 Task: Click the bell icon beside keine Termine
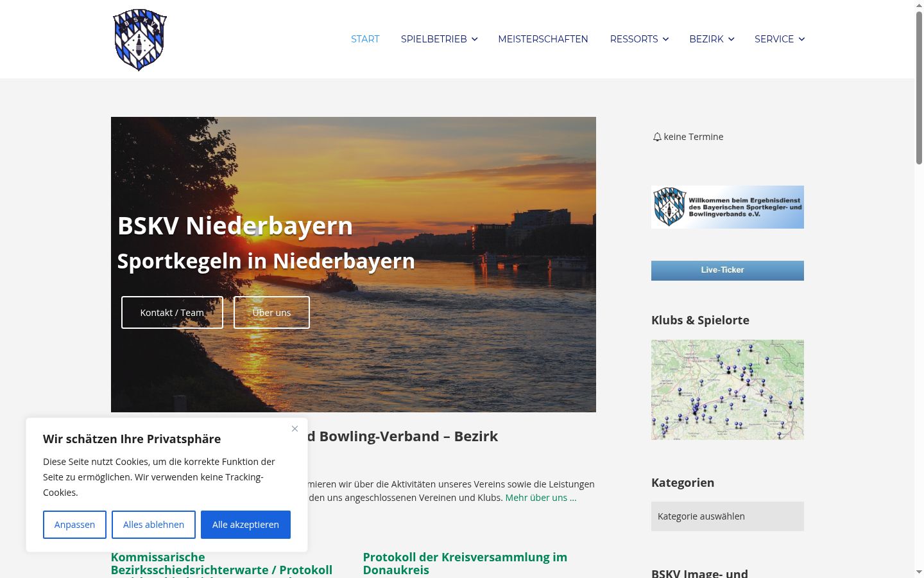tap(657, 137)
